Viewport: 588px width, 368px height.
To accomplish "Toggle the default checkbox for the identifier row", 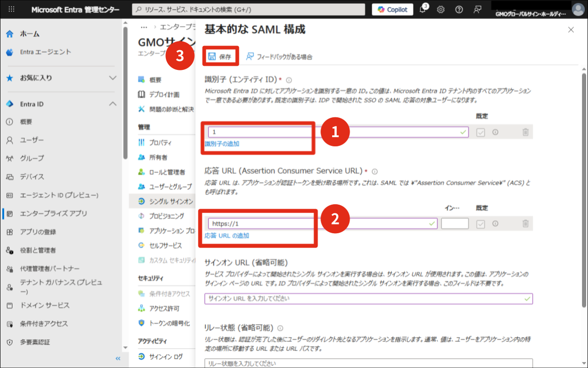I will 481,132.
